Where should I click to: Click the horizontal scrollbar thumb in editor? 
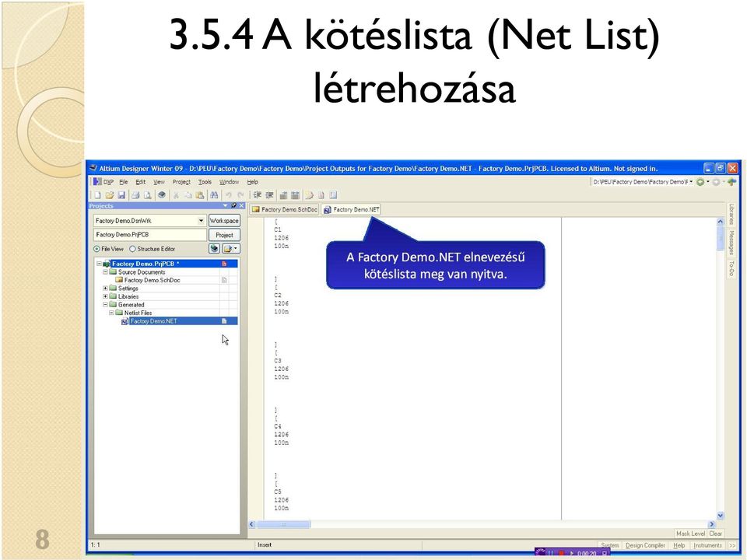283,524
